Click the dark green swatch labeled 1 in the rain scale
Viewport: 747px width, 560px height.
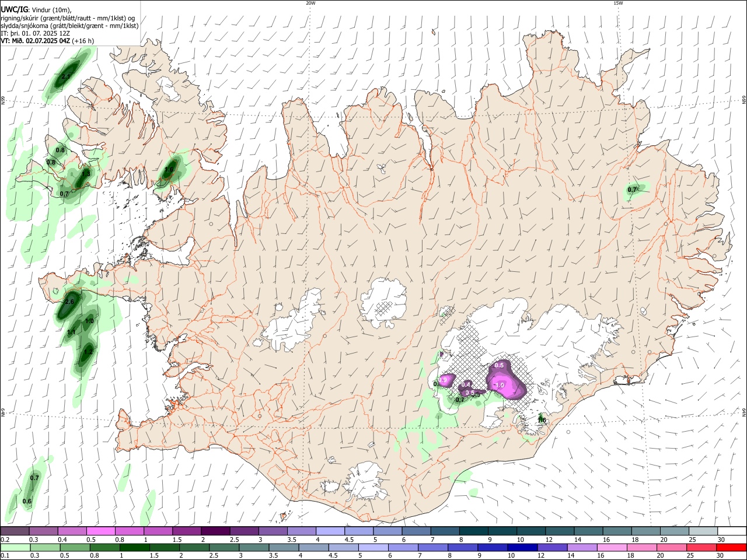click(135, 548)
